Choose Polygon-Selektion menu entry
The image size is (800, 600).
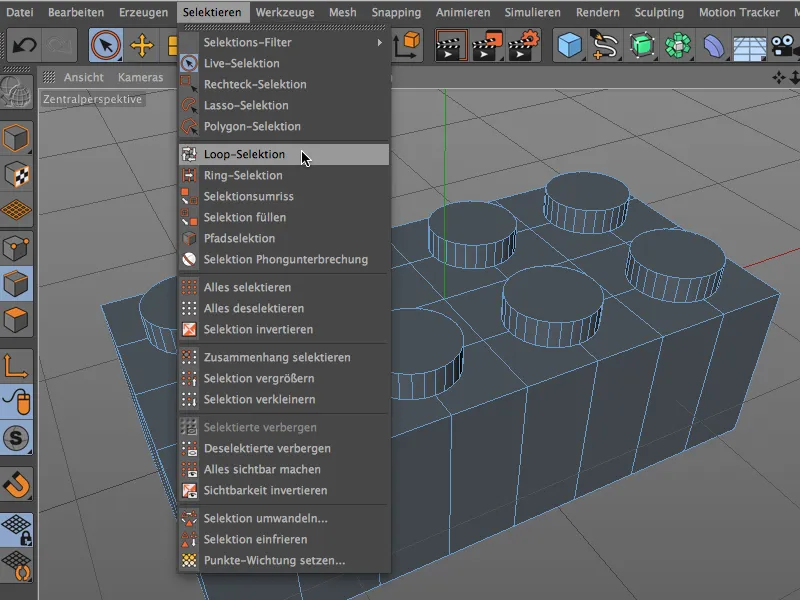pos(284,126)
